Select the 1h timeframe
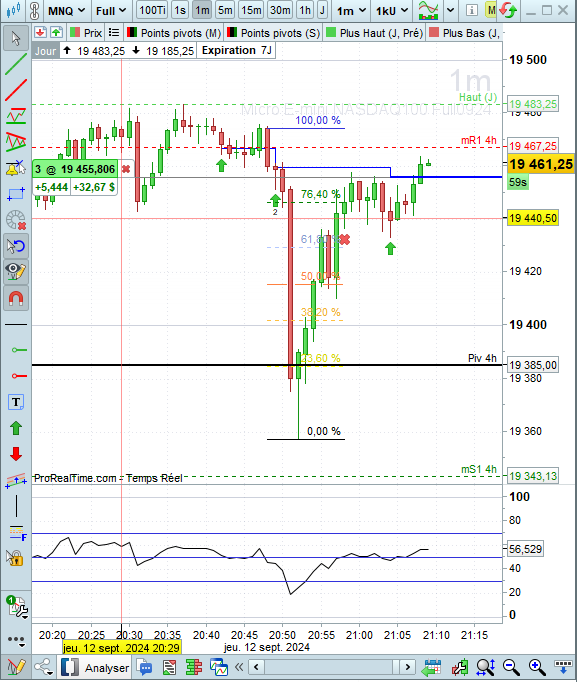The height and width of the screenshot is (682, 577). click(305, 10)
